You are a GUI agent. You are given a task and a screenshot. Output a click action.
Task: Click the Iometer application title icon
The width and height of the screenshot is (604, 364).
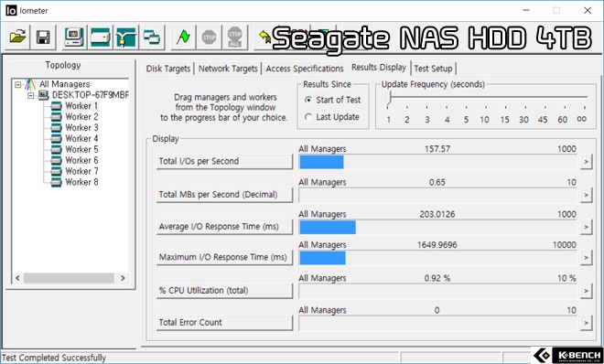pyautogui.click(x=11, y=10)
